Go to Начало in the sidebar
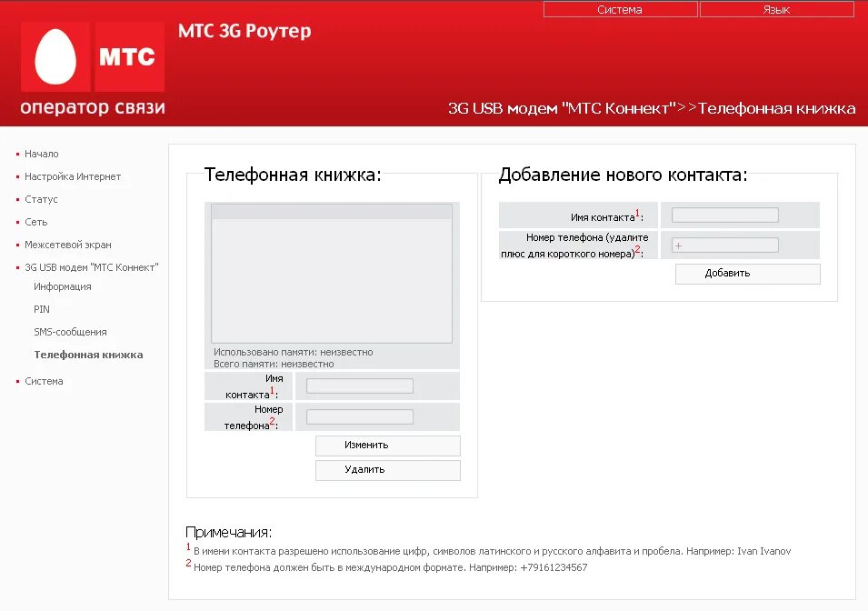The image size is (868, 611). [42, 154]
